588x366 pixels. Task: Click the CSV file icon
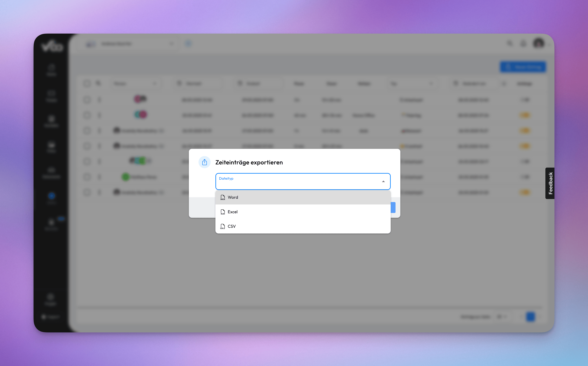(x=223, y=227)
